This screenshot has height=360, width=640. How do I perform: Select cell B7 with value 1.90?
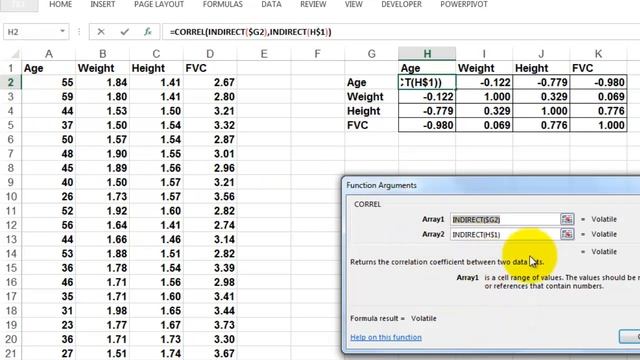click(x=102, y=154)
